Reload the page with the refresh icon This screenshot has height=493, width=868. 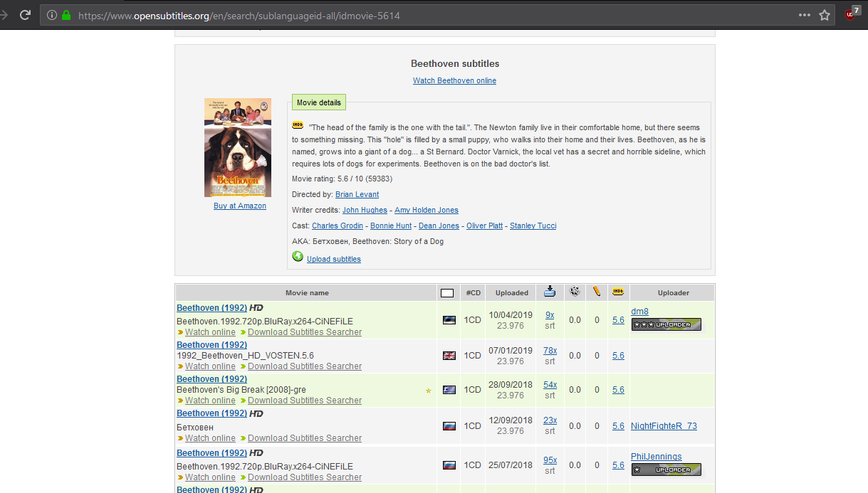25,15
